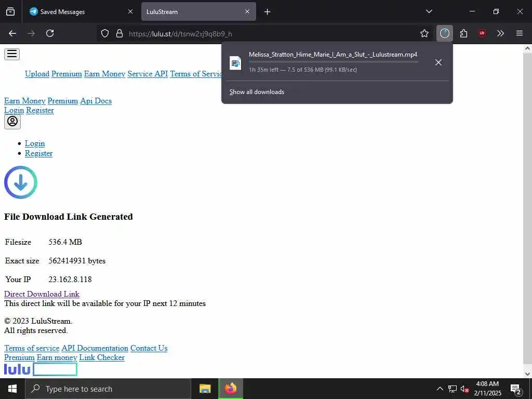Open the Link Checker link
The width and height of the screenshot is (532, 399).
[x=102, y=357]
